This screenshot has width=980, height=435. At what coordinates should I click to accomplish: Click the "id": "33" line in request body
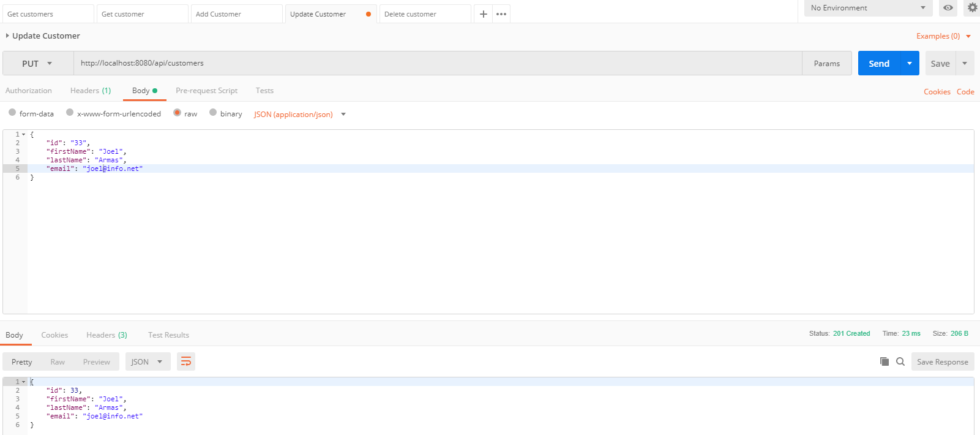pyautogui.click(x=501, y=143)
